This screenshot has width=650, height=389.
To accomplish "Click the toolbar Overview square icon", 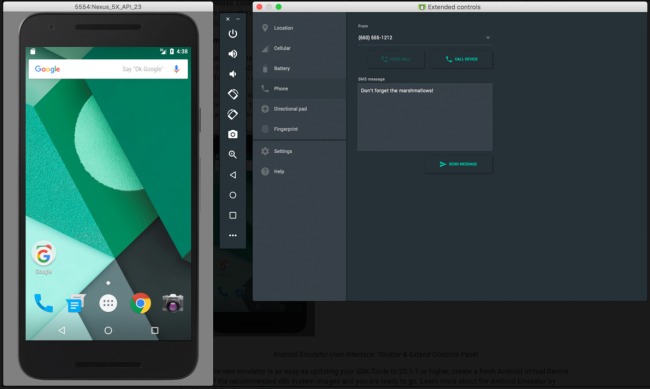I will (233, 215).
